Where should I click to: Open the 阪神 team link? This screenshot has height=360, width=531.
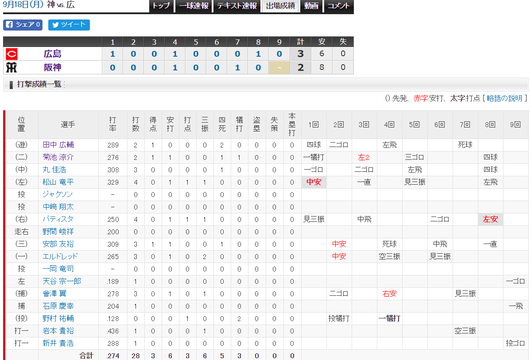pyautogui.click(x=52, y=67)
